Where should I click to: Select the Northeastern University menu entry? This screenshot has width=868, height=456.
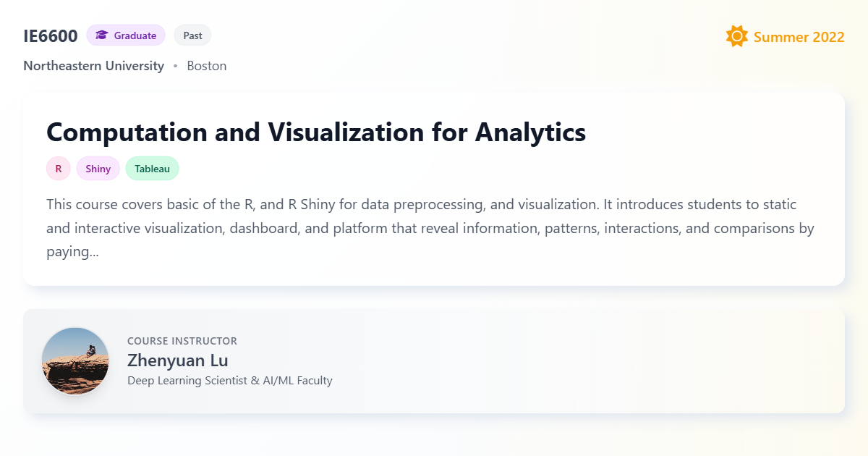coord(93,66)
